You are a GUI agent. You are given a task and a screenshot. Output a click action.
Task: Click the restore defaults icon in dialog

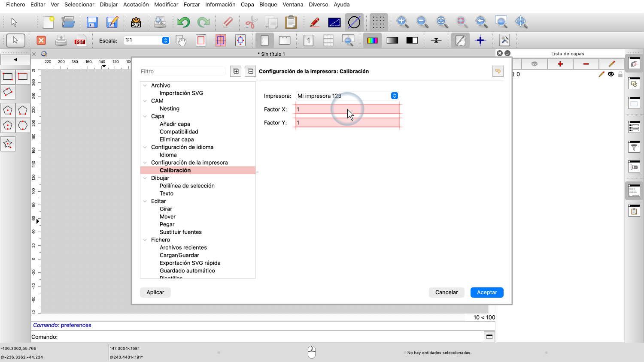[498, 71]
